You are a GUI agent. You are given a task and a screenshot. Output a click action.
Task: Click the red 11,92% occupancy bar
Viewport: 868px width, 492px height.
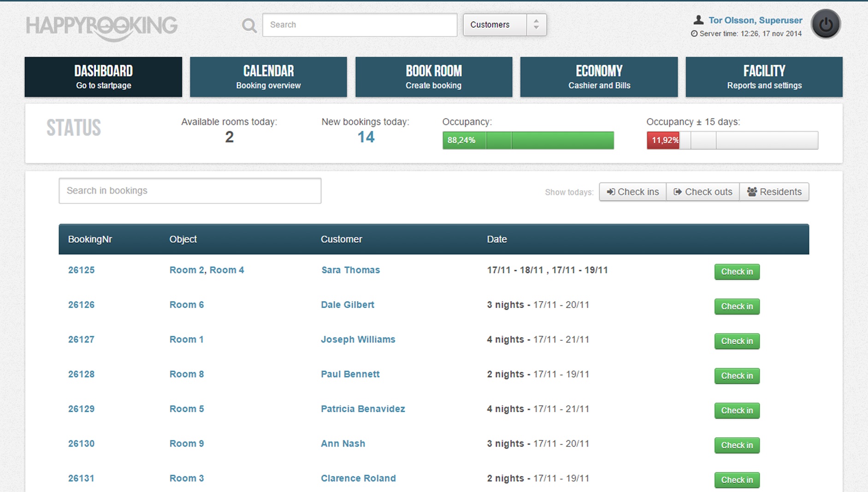pyautogui.click(x=663, y=140)
